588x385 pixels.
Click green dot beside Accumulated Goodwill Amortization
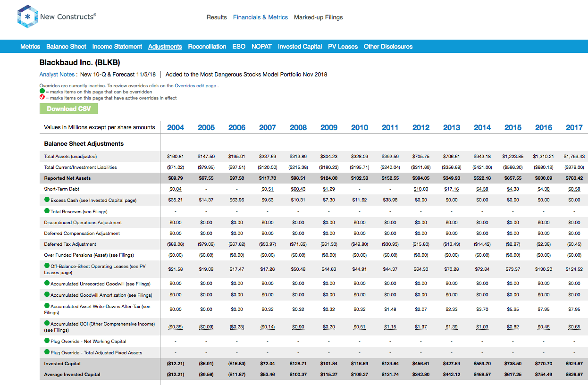(47, 294)
